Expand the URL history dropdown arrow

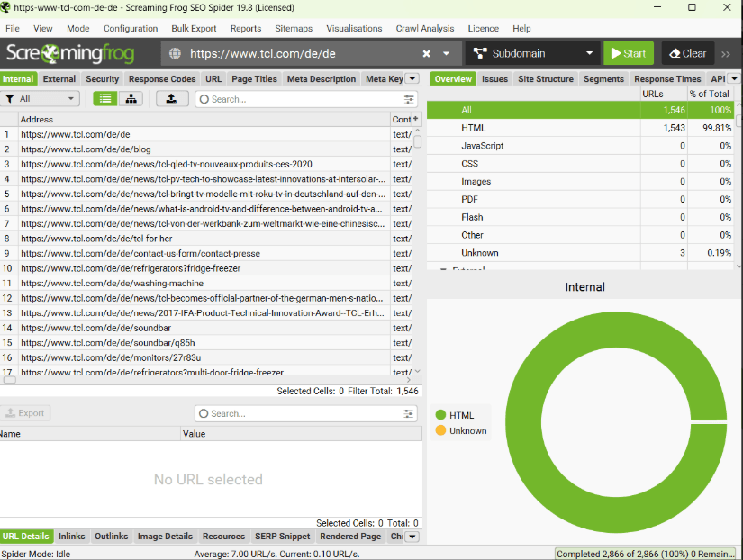(x=446, y=53)
